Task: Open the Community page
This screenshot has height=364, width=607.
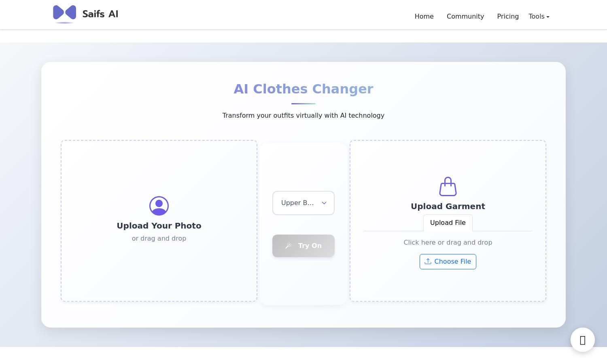Action: click(465, 16)
